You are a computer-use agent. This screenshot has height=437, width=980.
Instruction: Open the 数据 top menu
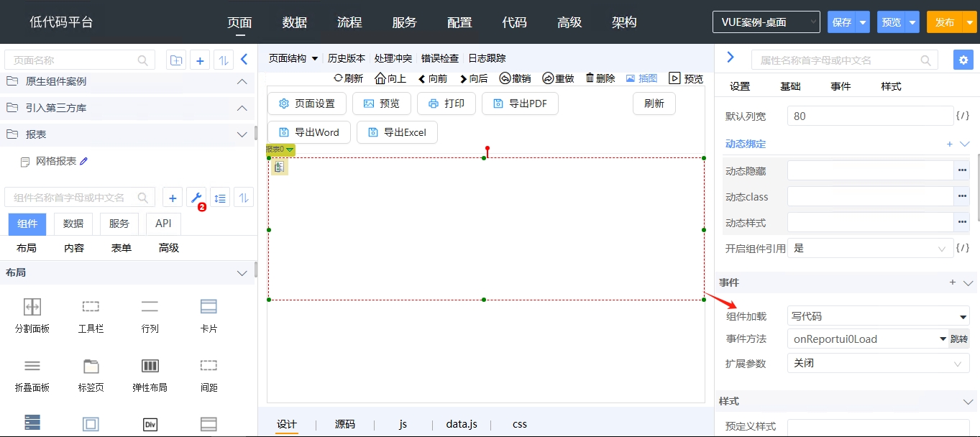pyautogui.click(x=295, y=22)
